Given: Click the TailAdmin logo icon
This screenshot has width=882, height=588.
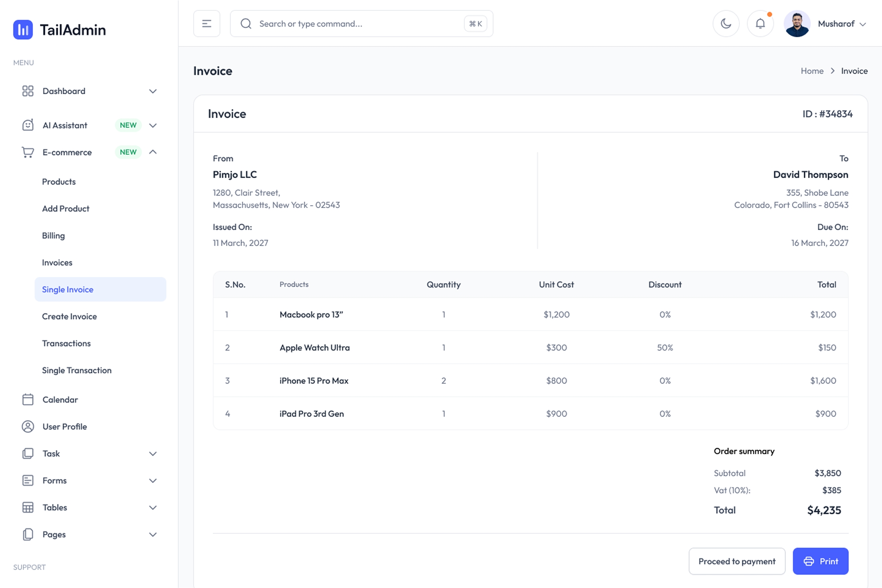Looking at the screenshot, I should point(23,30).
